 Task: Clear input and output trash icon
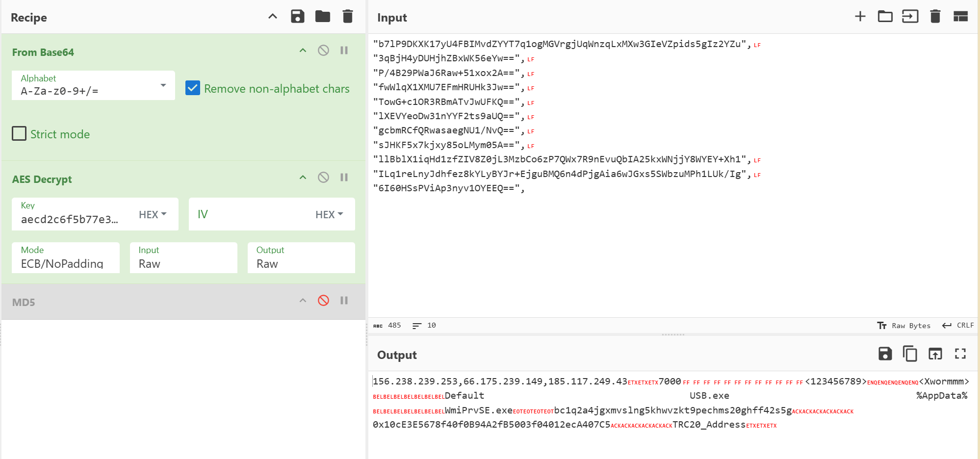point(935,16)
